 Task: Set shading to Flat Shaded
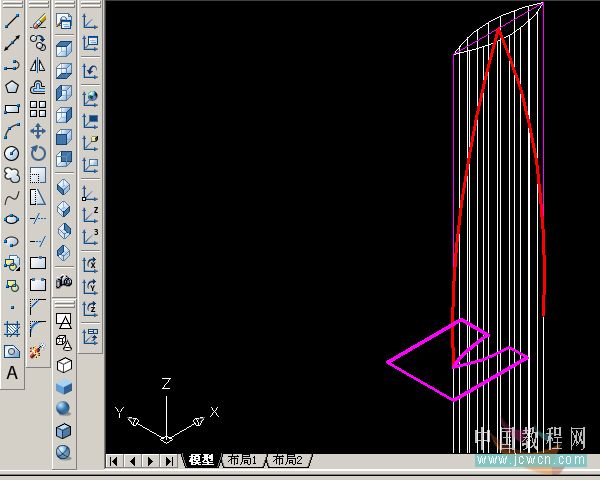pyautogui.click(x=64, y=387)
